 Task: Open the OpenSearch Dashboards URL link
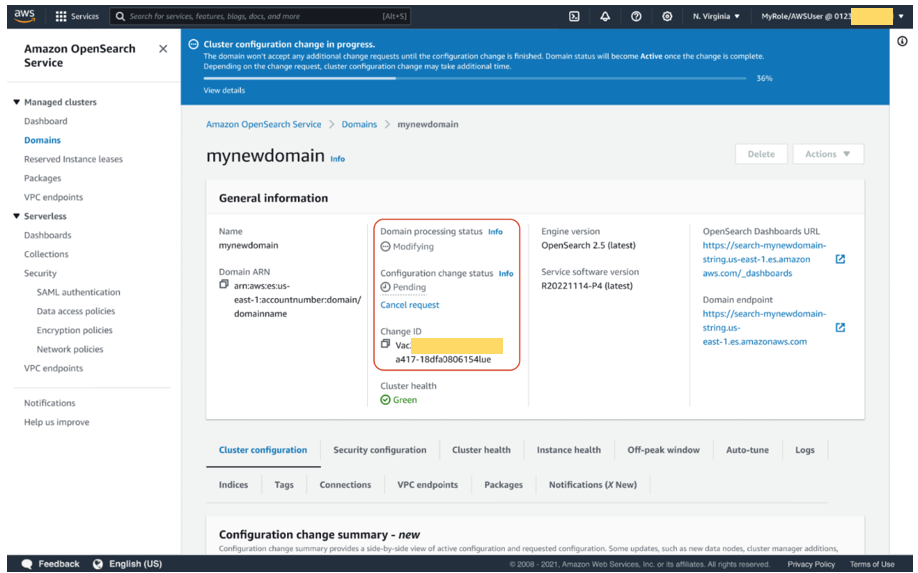click(x=764, y=259)
